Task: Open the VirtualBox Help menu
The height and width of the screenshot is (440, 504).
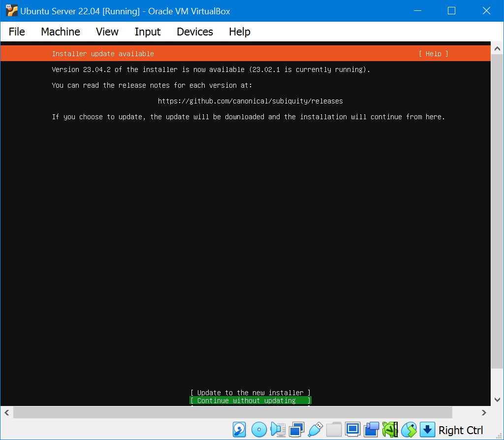Action: click(240, 32)
